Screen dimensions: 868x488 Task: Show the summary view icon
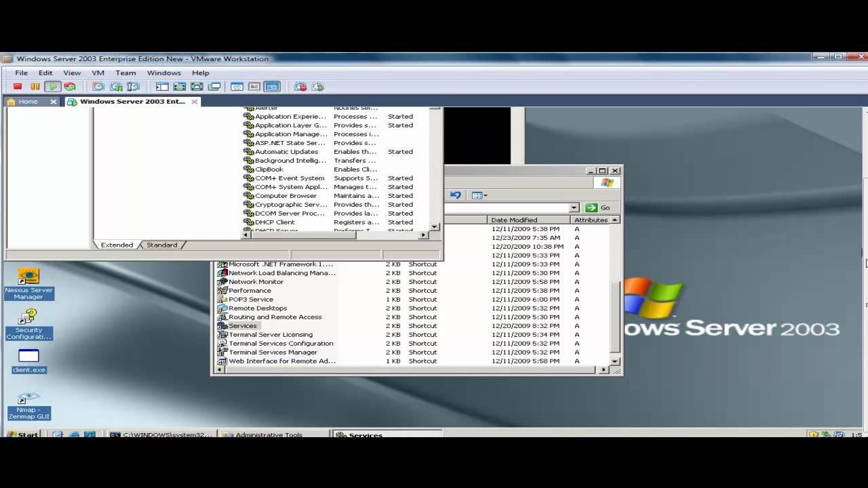[237, 87]
